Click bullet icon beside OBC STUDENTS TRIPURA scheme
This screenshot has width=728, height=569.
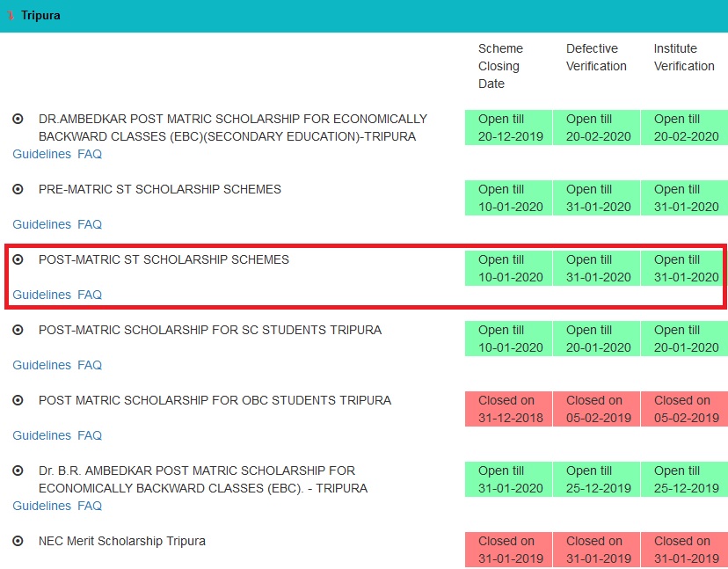[x=18, y=400]
